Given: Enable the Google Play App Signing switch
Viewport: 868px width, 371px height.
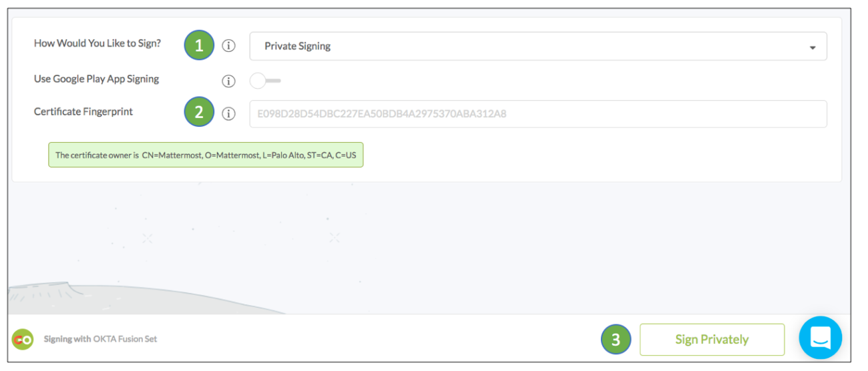Looking at the screenshot, I should pyautogui.click(x=264, y=81).
